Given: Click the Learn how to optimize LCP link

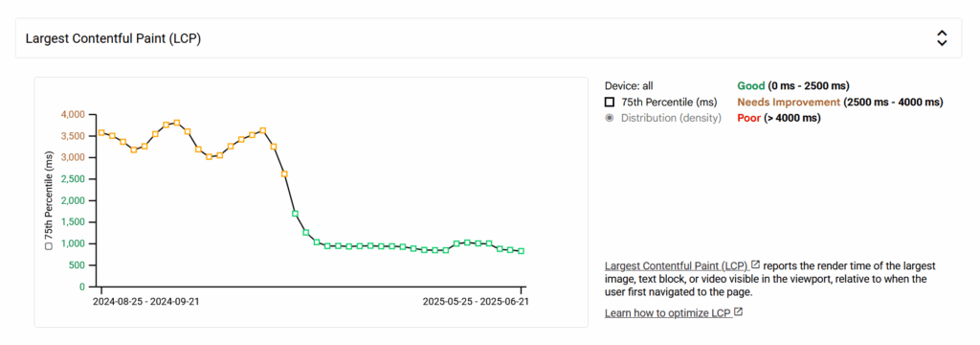Looking at the screenshot, I should pos(667,313).
